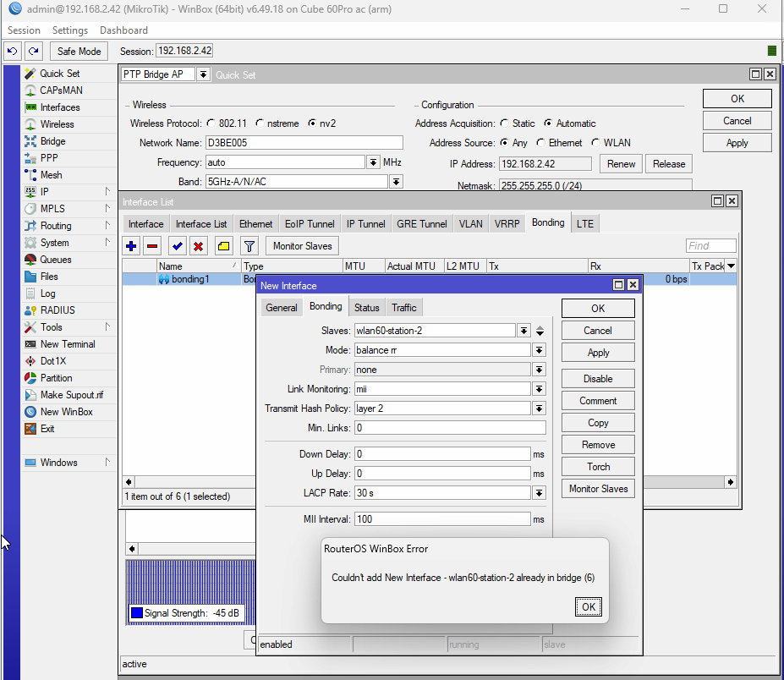Disable interface with red X icon
The image size is (784, 680).
pos(199,246)
